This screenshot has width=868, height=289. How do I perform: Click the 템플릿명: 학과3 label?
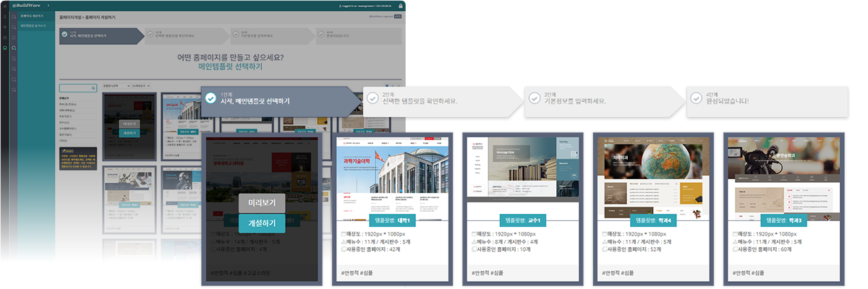click(783, 220)
